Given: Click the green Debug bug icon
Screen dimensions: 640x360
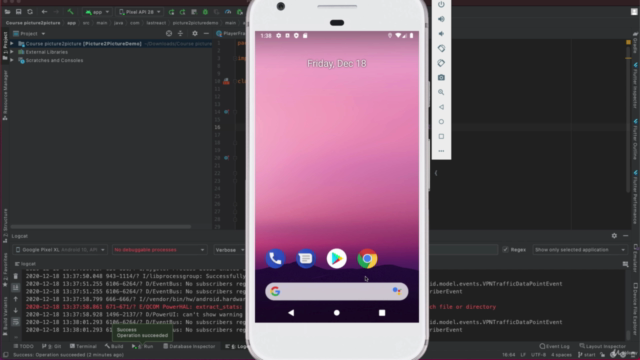Looking at the screenshot, I should 205,12.
